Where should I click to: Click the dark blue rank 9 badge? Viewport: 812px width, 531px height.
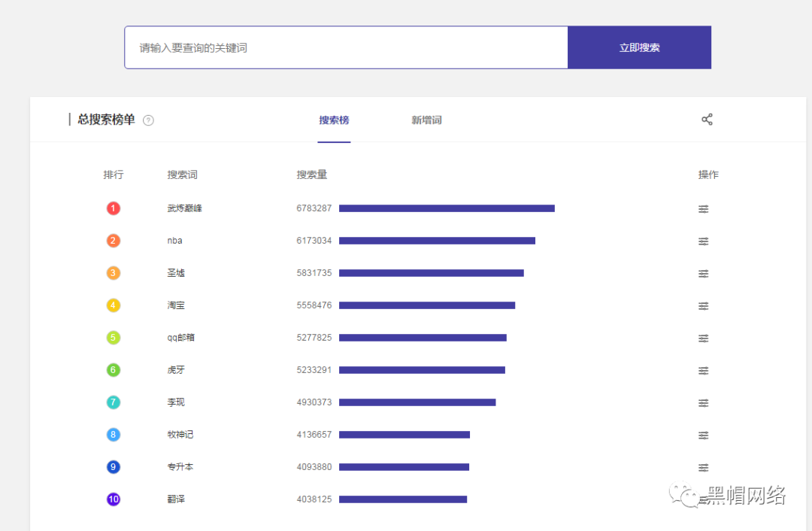point(114,467)
